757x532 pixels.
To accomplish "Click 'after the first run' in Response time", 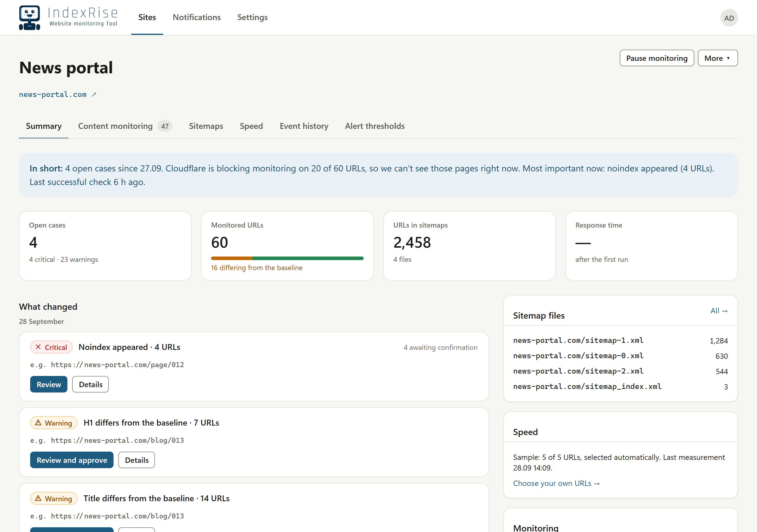I will point(602,259).
